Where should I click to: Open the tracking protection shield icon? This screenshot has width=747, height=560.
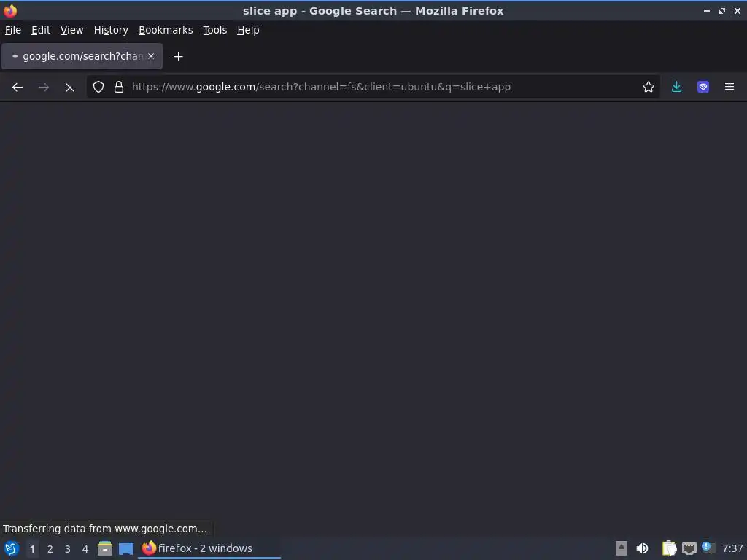point(98,87)
